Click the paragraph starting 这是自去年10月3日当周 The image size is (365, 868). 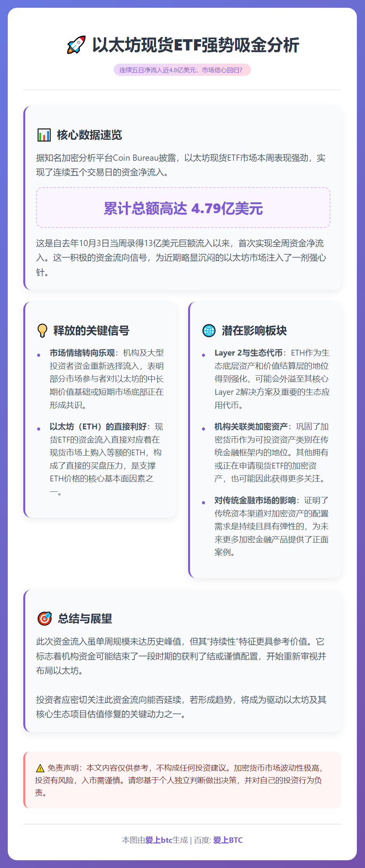181,258
